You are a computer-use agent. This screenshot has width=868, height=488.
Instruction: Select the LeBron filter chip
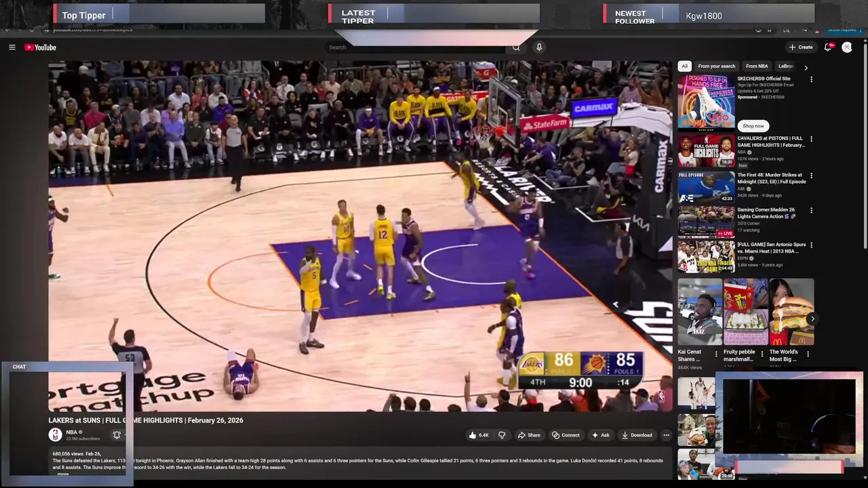[786, 66]
